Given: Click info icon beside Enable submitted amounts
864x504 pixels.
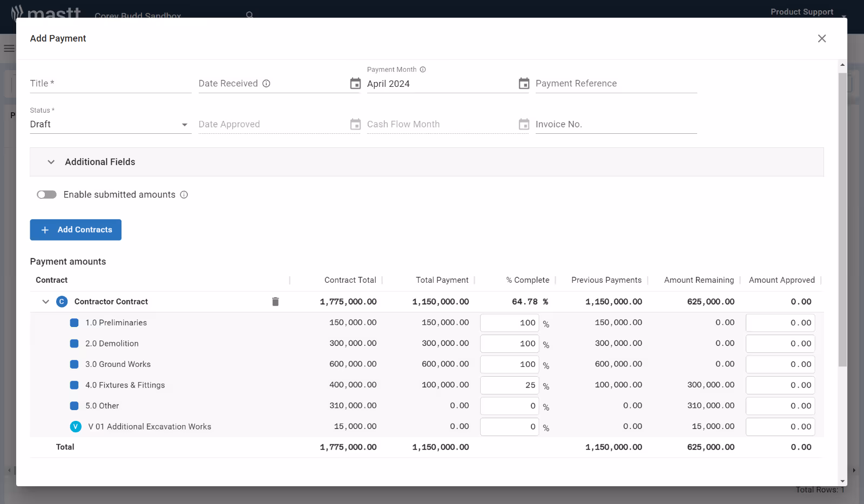Looking at the screenshot, I should click(184, 195).
